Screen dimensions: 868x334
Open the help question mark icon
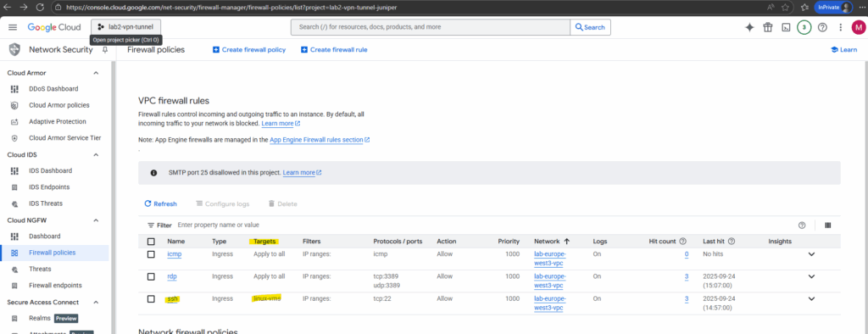coord(822,27)
